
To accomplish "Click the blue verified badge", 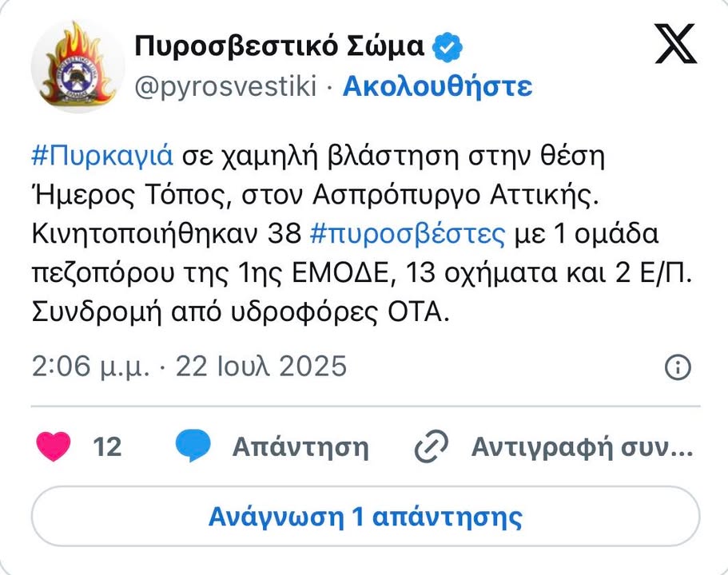I will (448, 48).
